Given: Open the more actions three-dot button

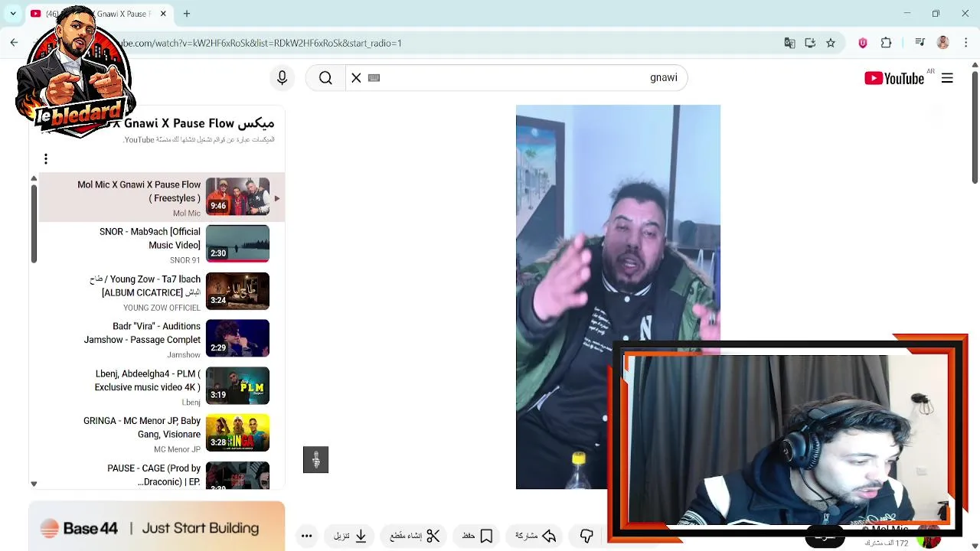Looking at the screenshot, I should pos(306,536).
